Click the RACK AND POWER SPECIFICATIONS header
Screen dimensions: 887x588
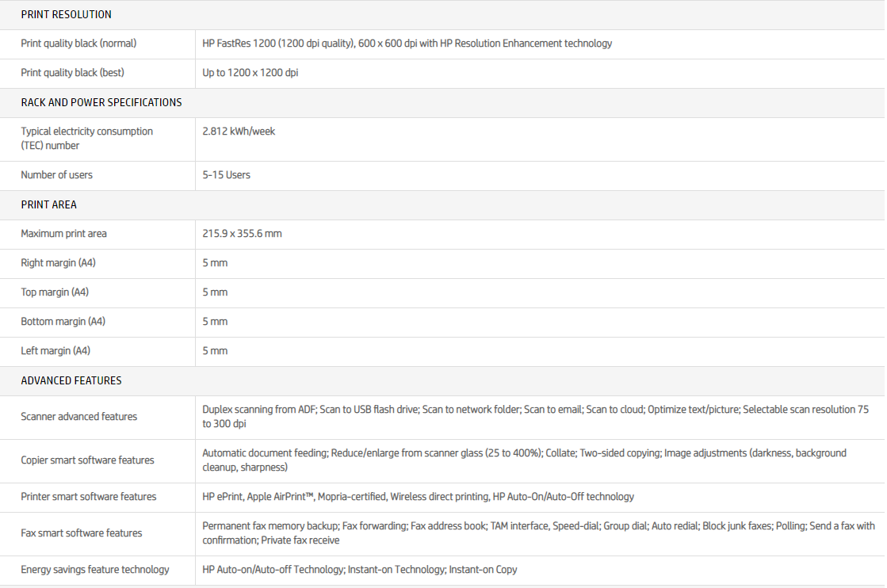click(101, 102)
